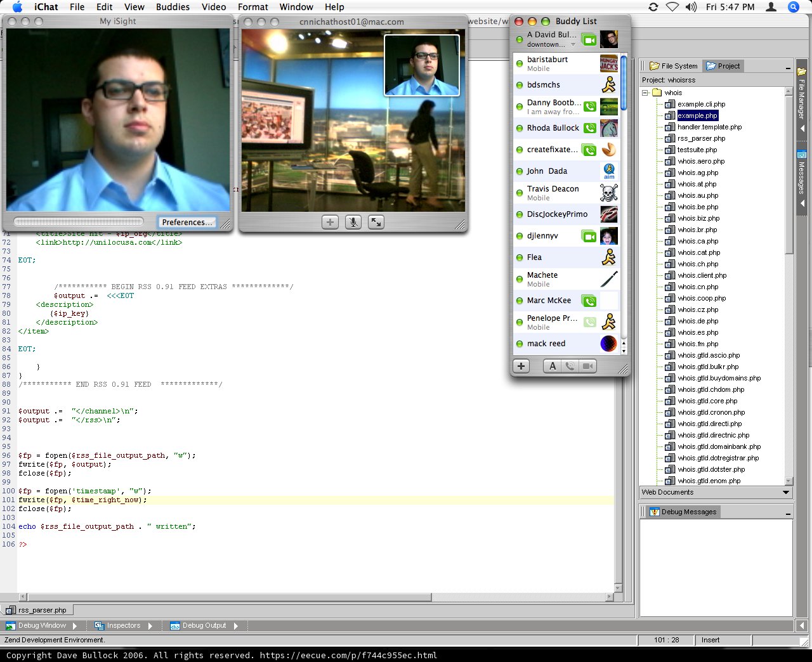Click the audio chat icon beside Danny Bootb...
Viewport: 812px width, 662px height.
tap(590, 107)
